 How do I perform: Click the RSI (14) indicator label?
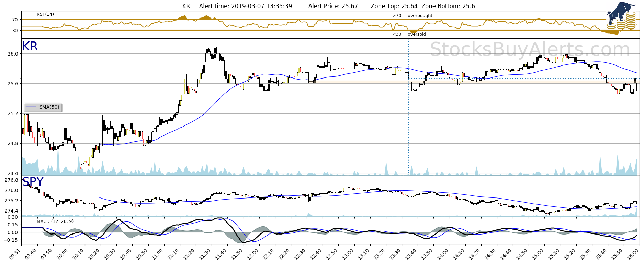pos(45,14)
